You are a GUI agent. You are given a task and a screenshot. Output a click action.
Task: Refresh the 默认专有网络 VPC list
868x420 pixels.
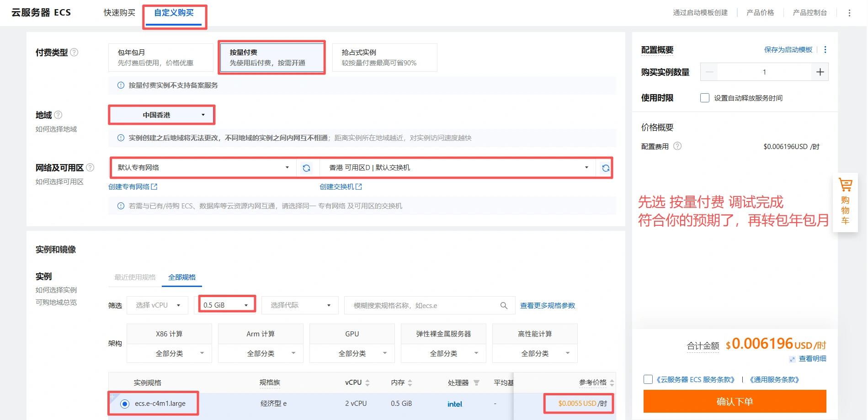click(x=307, y=168)
